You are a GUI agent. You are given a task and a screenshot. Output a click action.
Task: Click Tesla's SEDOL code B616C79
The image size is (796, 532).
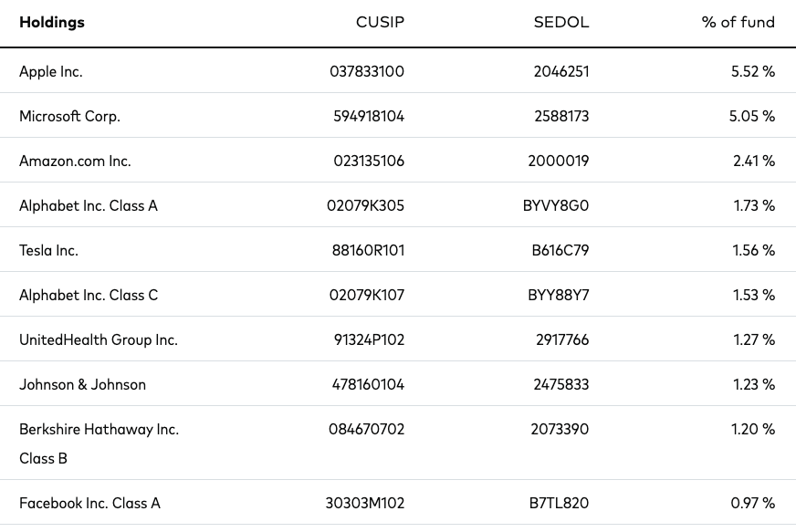[x=560, y=250]
